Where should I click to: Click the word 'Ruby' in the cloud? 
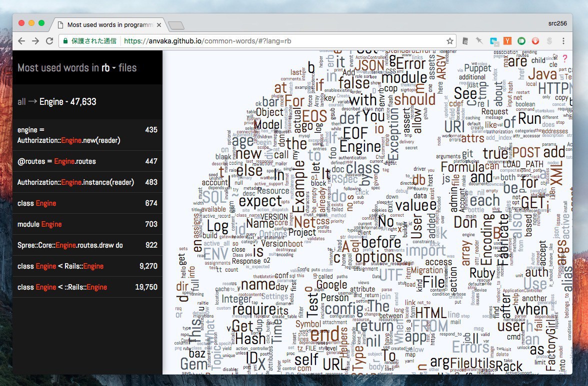[x=482, y=274]
